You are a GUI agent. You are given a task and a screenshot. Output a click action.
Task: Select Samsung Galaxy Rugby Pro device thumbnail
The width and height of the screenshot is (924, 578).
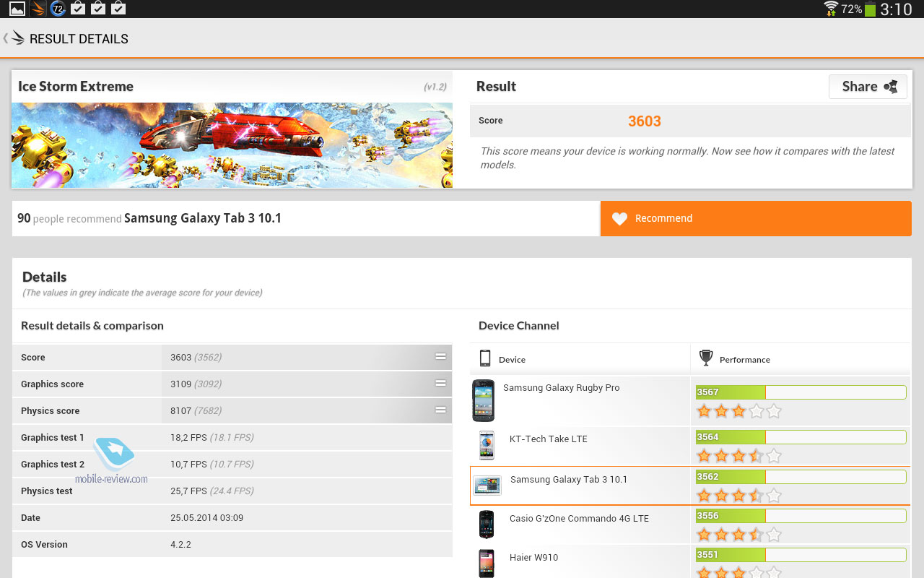(x=484, y=400)
